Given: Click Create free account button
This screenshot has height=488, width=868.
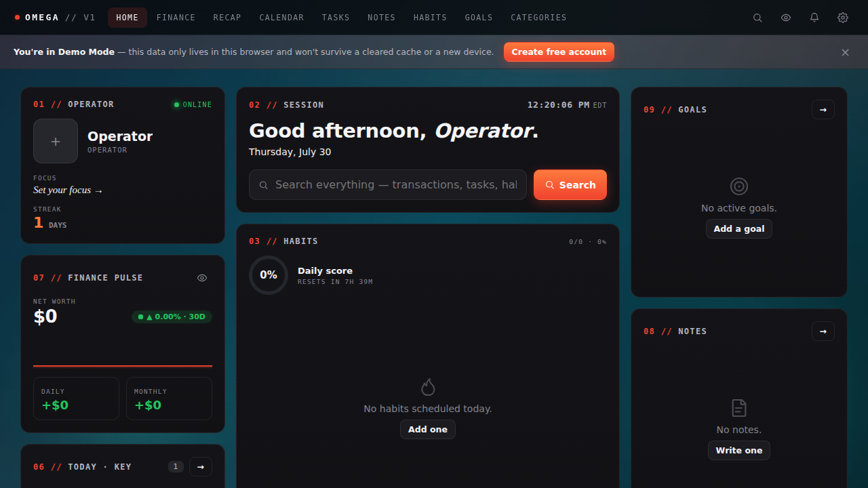Looking at the screenshot, I should [559, 52].
